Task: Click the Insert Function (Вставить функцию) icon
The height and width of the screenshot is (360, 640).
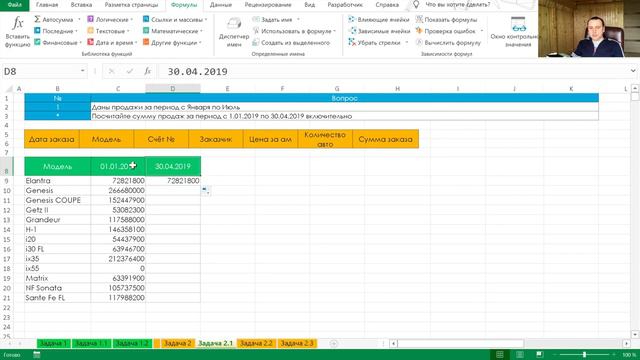Action: pyautogui.click(x=17, y=24)
